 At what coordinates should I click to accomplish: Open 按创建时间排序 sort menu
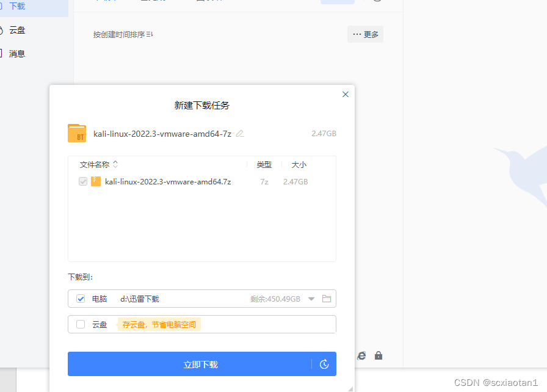[x=123, y=35]
